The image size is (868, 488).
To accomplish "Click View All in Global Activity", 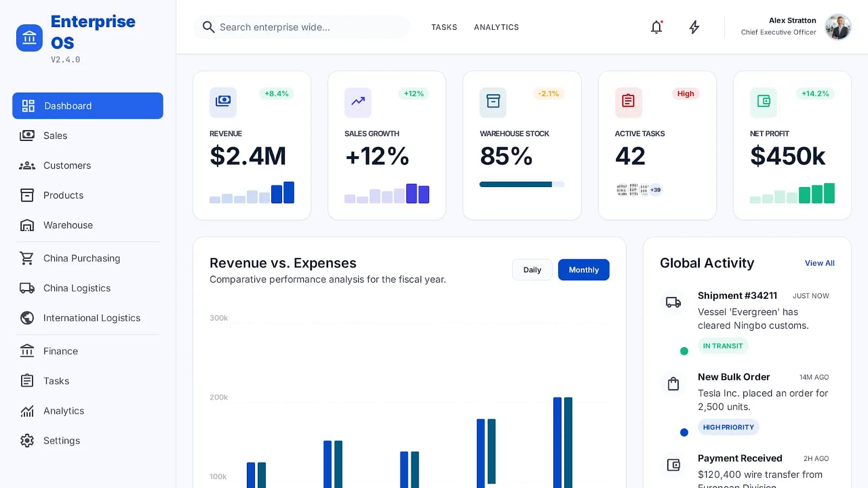I will coord(820,263).
